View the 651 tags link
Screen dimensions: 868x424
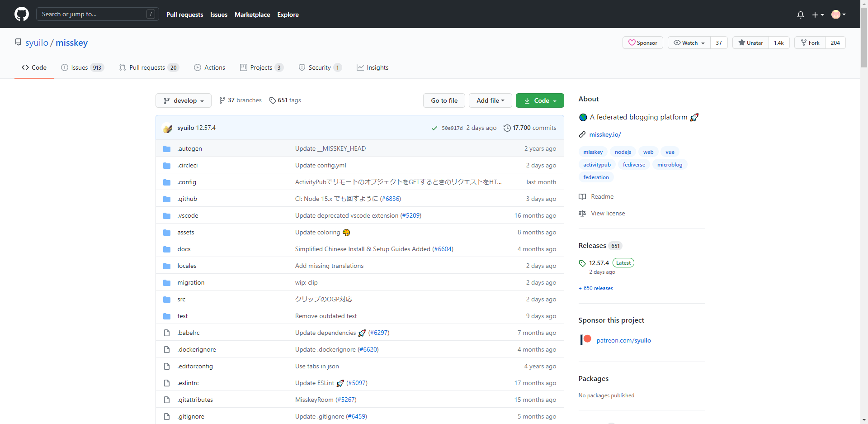(x=285, y=100)
